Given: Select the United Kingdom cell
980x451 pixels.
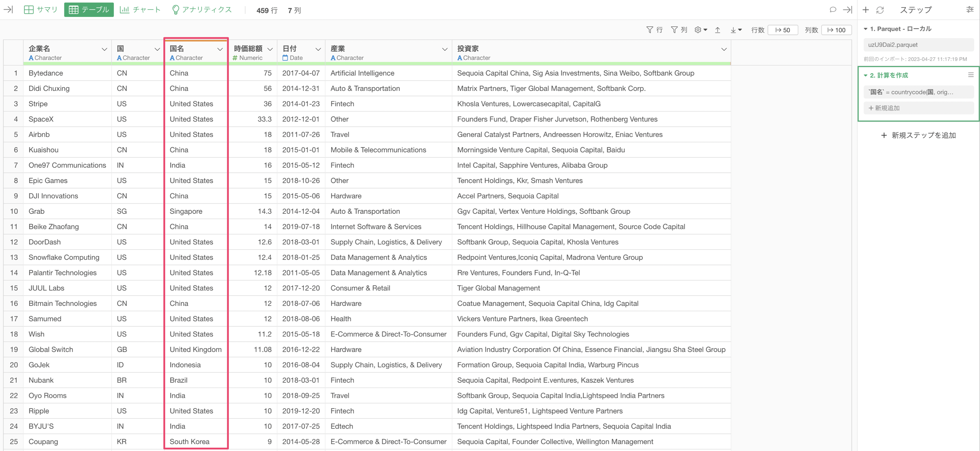Looking at the screenshot, I should [196, 350].
